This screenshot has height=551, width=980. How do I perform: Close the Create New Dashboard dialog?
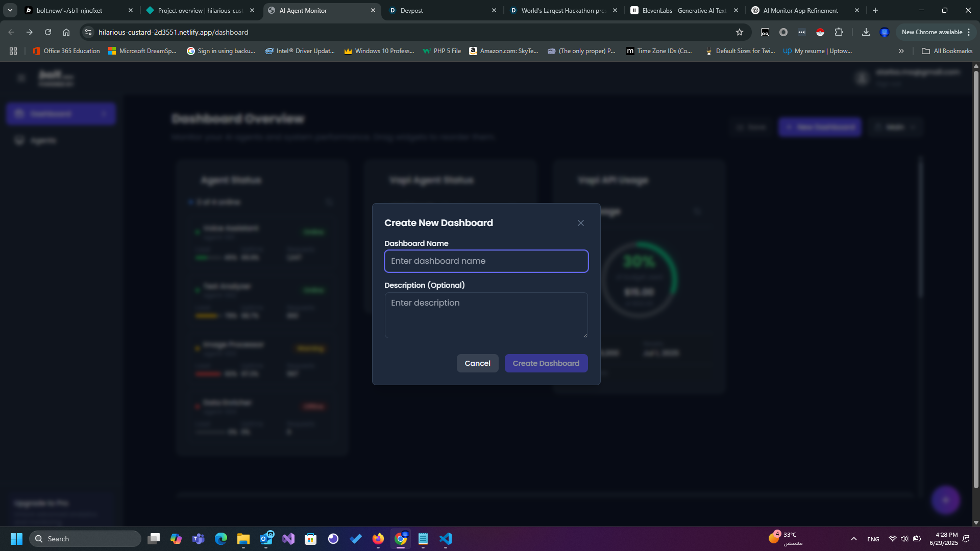[580, 223]
